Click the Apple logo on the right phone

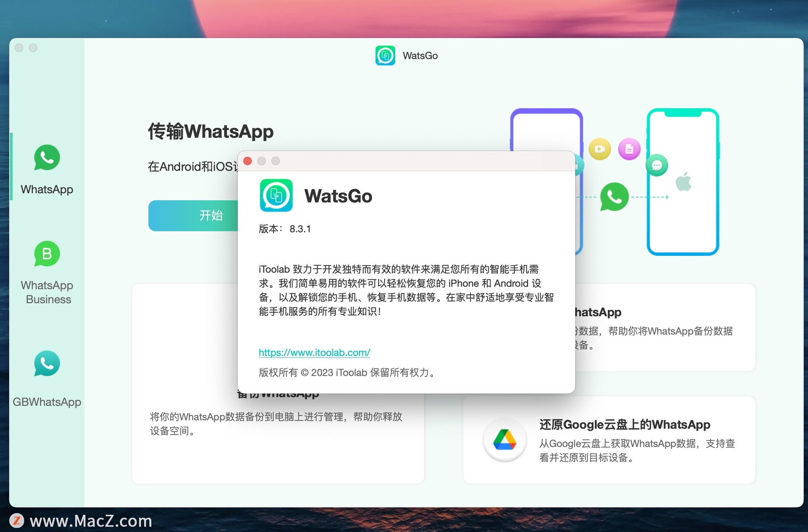683,181
